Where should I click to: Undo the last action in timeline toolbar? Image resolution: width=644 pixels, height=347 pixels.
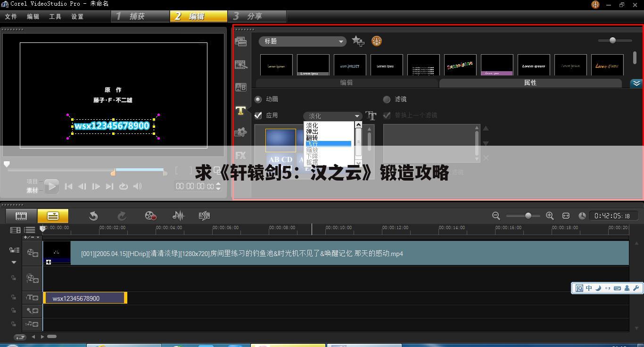tap(93, 216)
